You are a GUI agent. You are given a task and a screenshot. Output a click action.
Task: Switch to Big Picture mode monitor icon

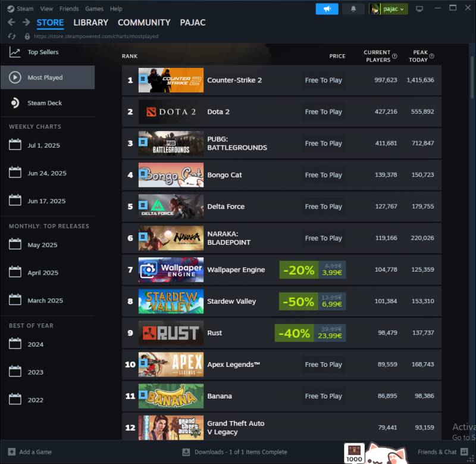tap(419, 9)
